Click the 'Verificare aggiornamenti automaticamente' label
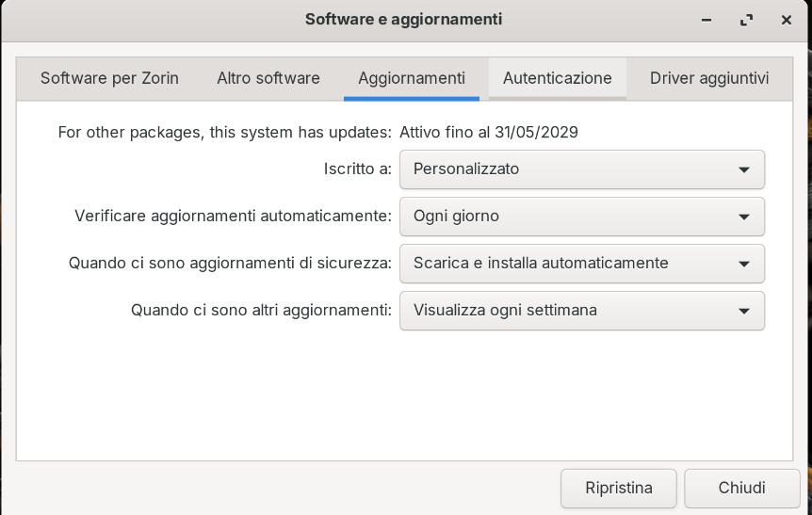812x515 pixels. 233,217
